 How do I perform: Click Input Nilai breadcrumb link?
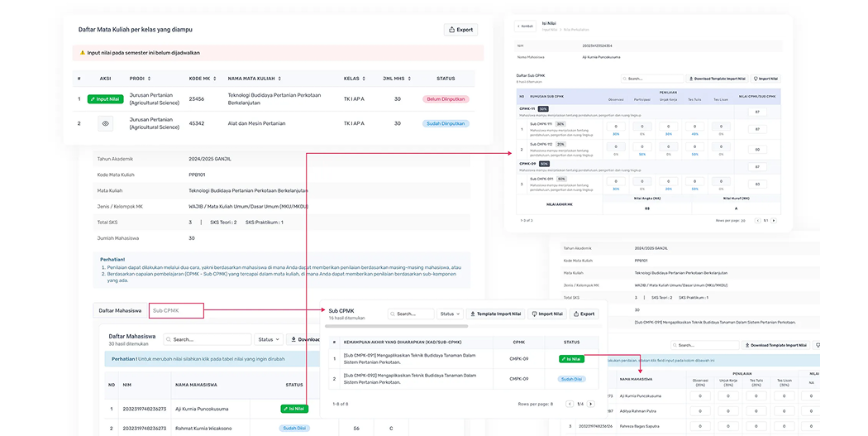coord(549,30)
